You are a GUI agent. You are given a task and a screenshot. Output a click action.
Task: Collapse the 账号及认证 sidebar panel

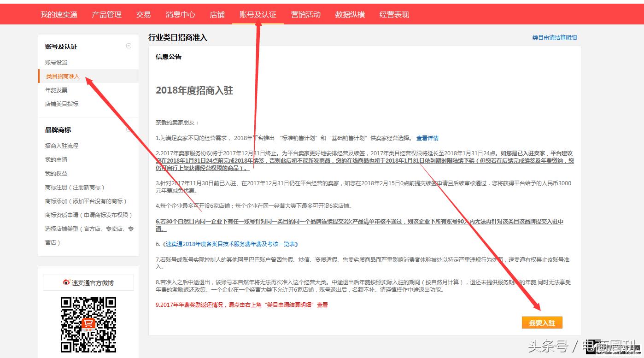pos(129,46)
